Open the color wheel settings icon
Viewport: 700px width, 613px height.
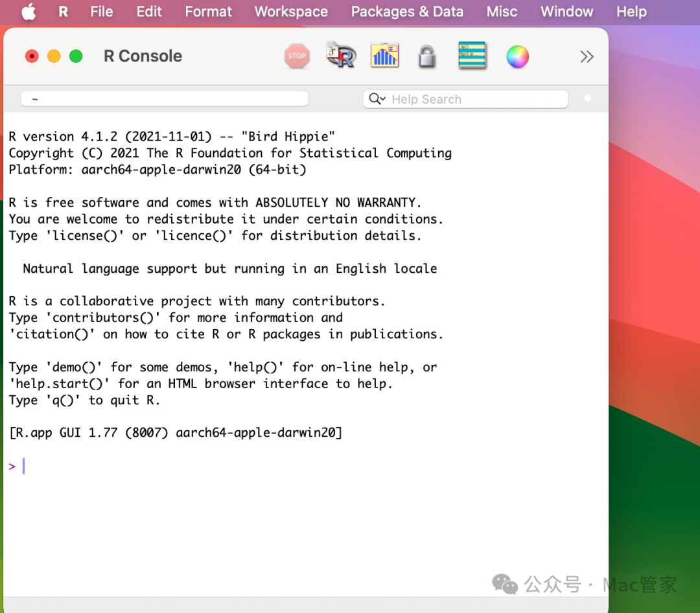(x=517, y=57)
